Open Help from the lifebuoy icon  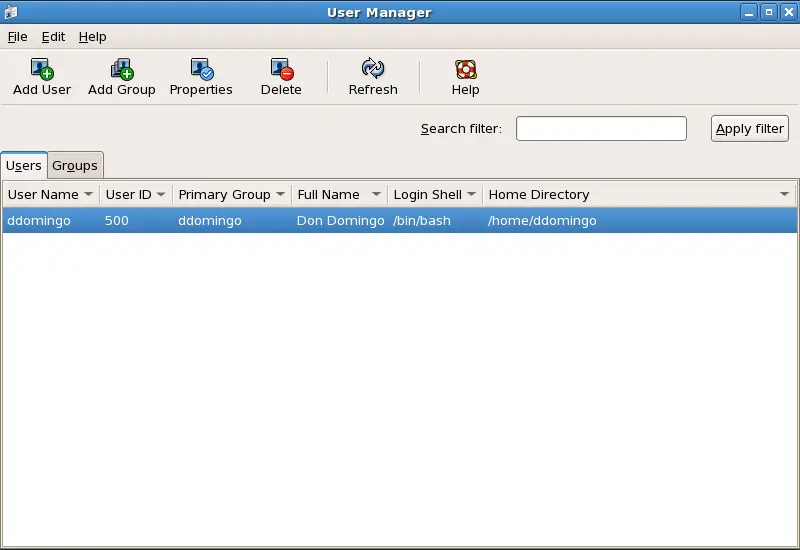[465, 70]
